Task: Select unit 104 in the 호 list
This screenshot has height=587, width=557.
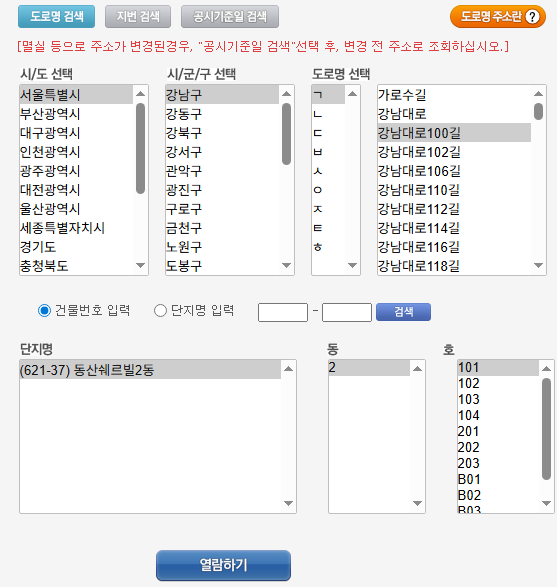Action: tap(498, 415)
